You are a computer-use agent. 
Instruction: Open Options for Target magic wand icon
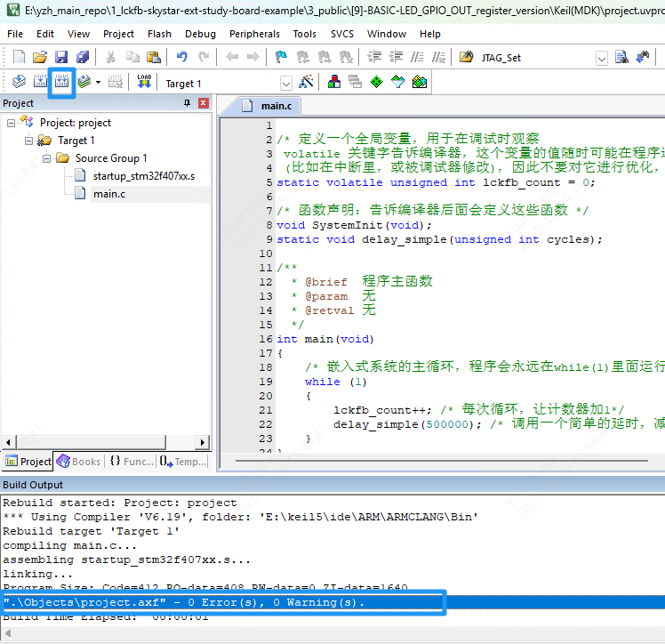307,83
